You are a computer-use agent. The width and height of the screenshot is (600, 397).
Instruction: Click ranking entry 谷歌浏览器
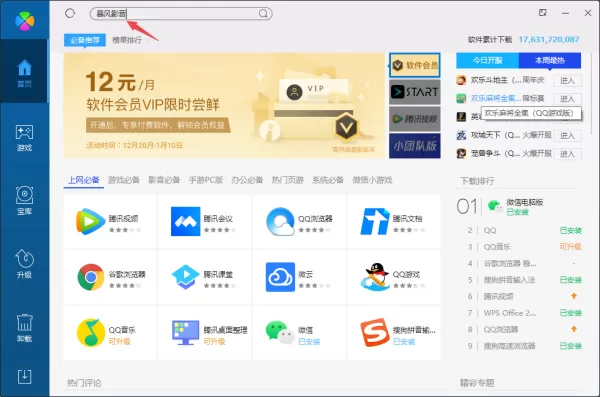[x=510, y=263]
